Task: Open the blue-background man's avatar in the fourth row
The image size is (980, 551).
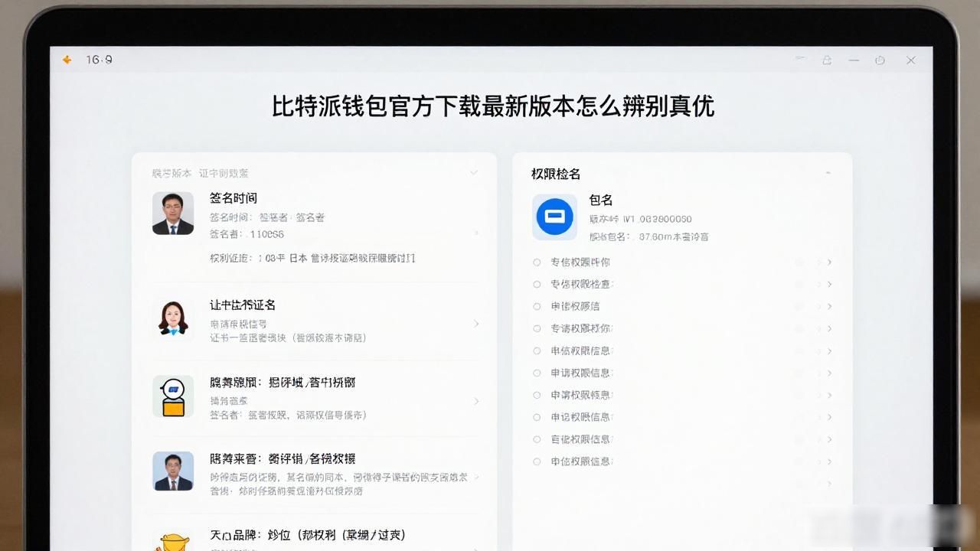Action: click(x=173, y=471)
